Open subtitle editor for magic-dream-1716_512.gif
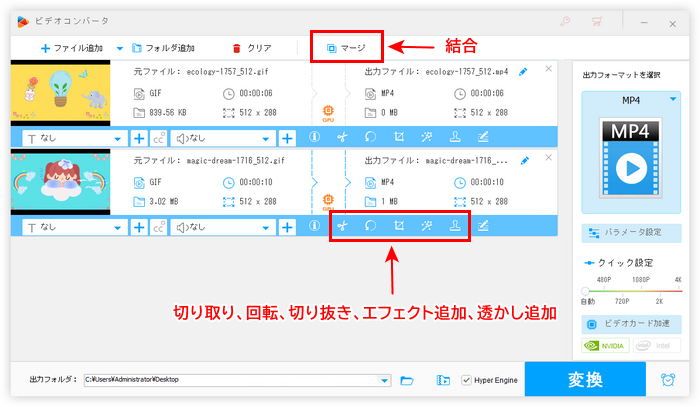This screenshot has height=407, width=700. tap(483, 226)
